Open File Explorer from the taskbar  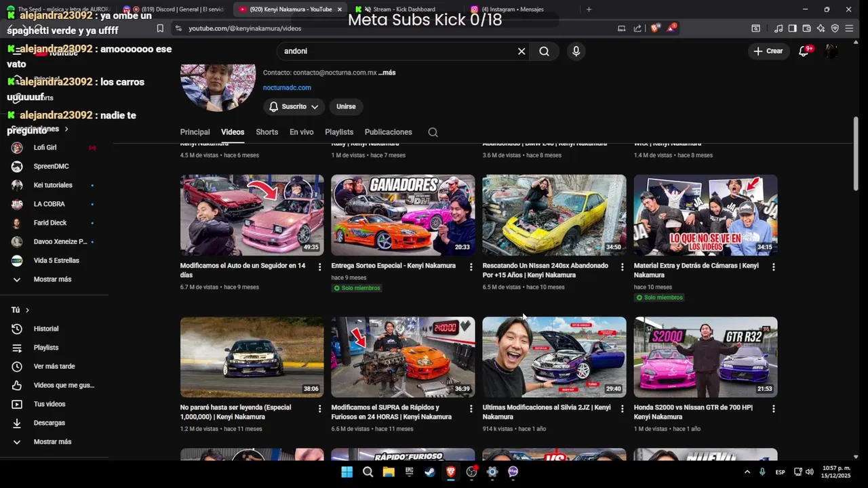pos(389,472)
